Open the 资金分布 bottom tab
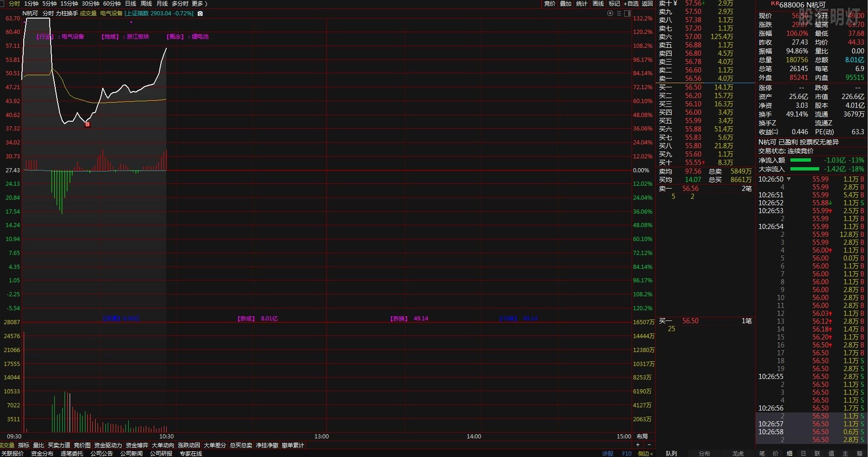 (x=42, y=453)
